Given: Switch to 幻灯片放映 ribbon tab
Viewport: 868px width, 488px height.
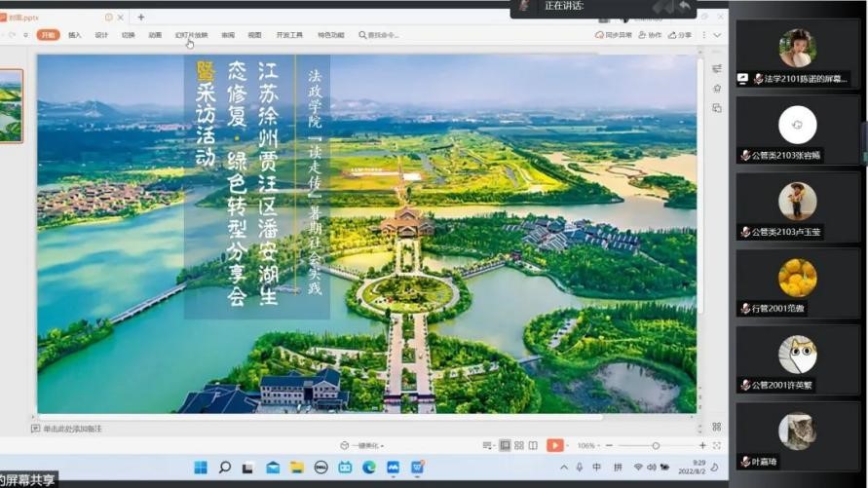Looking at the screenshot, I should click(191, 35).
